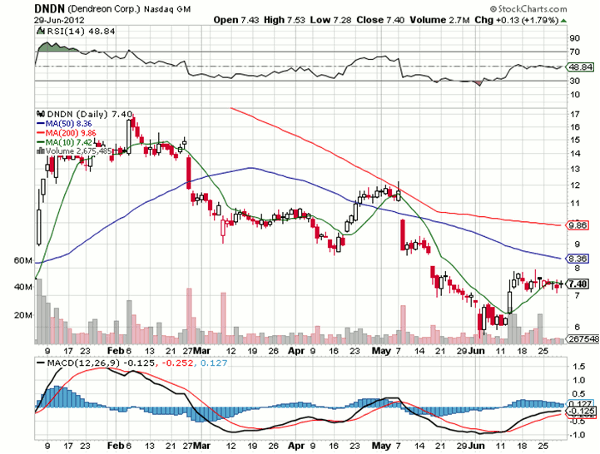Click the 0.127 histogram tag on MACD right axis
The image size is (600, 454).
click(x=580, y=403)
